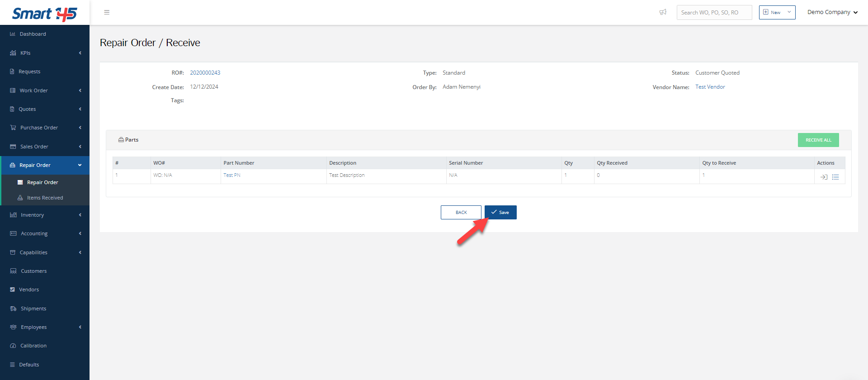
Task: Open the Calibration sidebar item
Action: pos(33,346)
